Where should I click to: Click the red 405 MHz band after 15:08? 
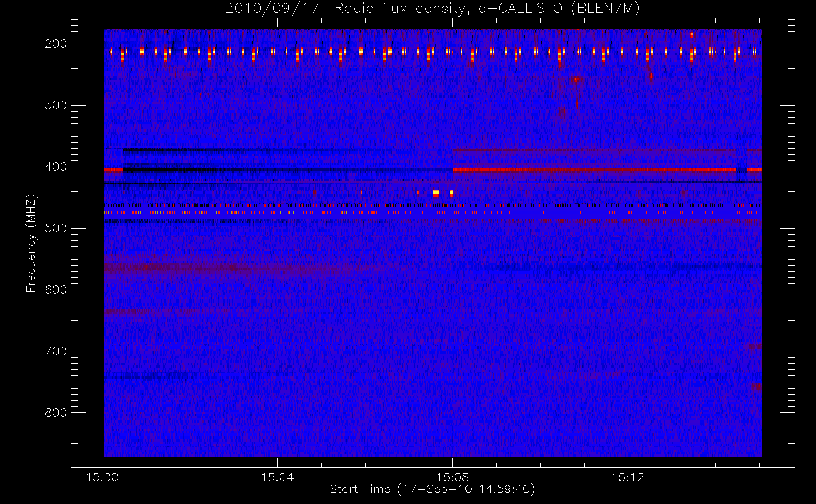coord(595,170)
